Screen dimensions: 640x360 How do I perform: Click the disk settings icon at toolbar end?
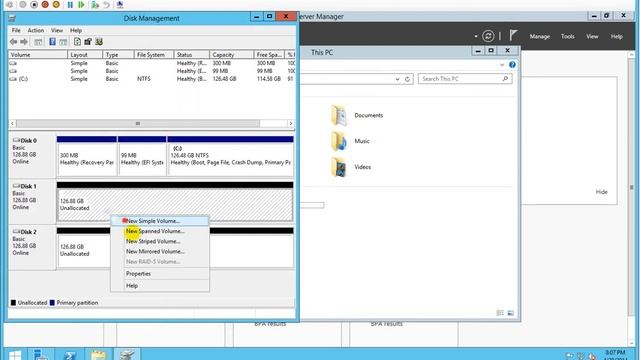point(99,42)
